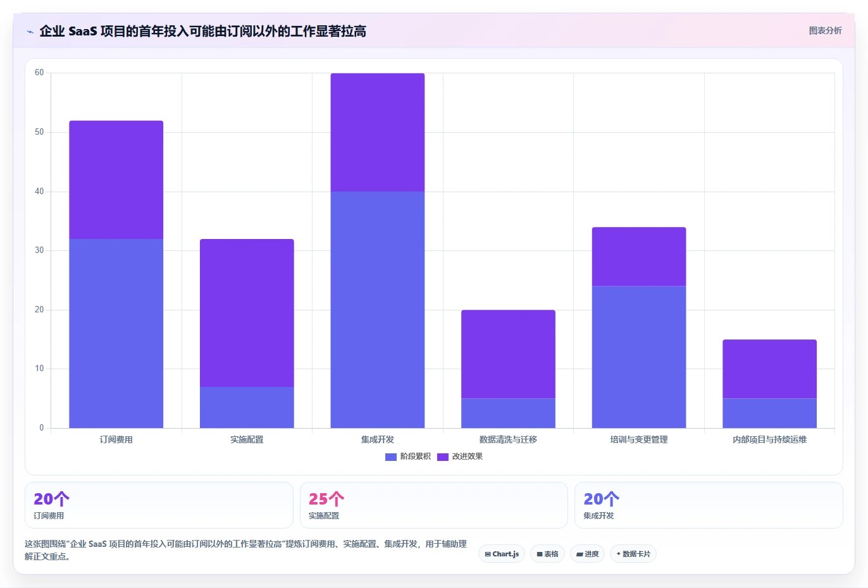
Task: Click the 25个 value in the 实施配置 card
Action: [x=326, y=499]
